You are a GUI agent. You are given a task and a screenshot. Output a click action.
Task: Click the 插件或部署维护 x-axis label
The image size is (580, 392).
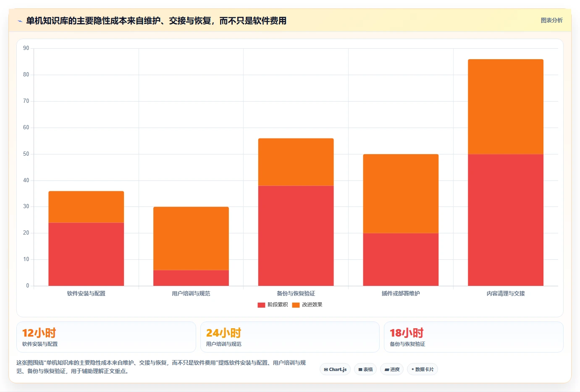tap(401, 293)
